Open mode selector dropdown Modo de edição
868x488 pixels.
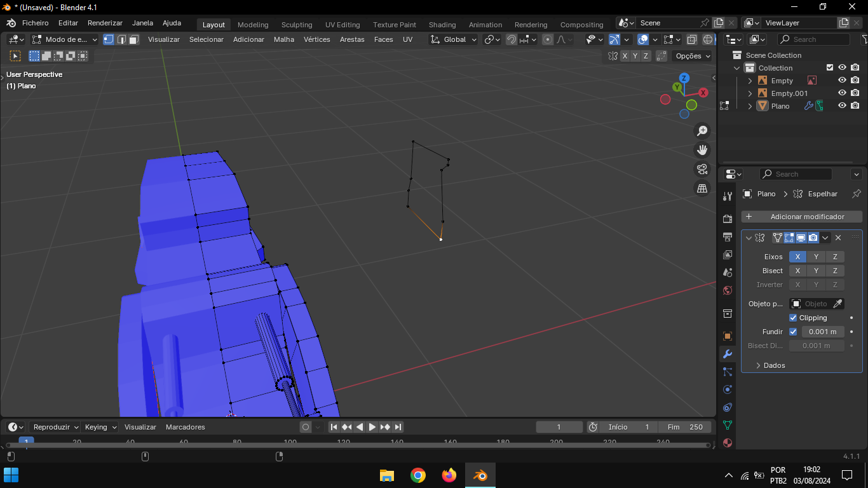tap(65, 39)
